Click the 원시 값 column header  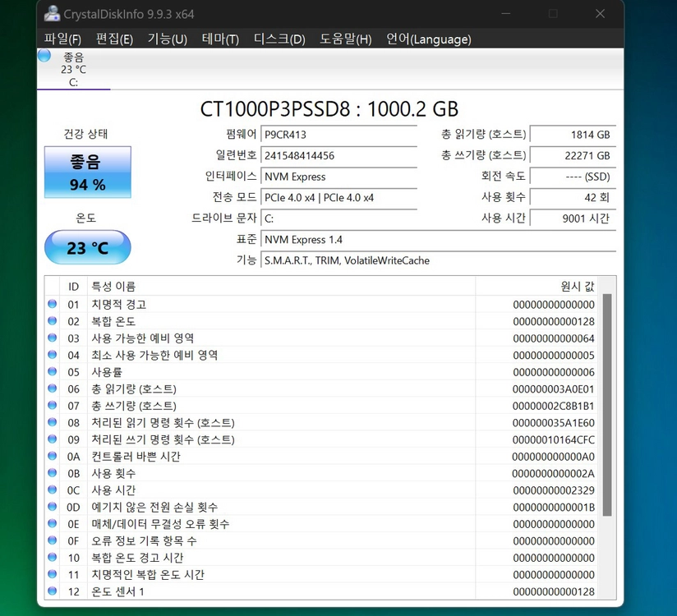coord(537,286)
